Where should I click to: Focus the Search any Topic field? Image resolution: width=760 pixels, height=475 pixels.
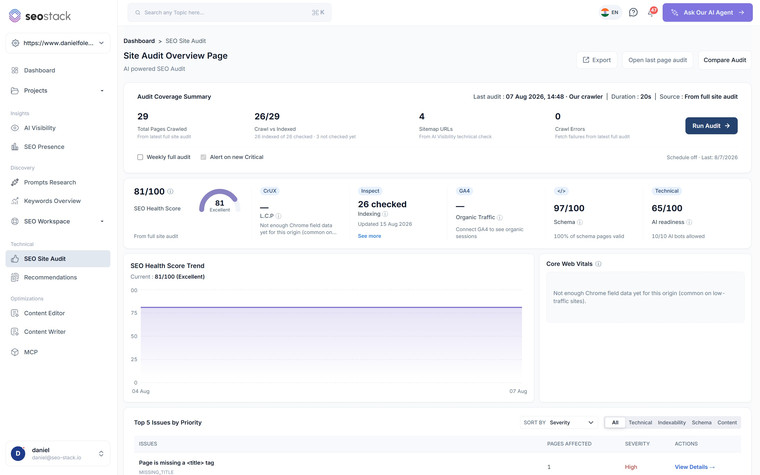coord(229,13)
